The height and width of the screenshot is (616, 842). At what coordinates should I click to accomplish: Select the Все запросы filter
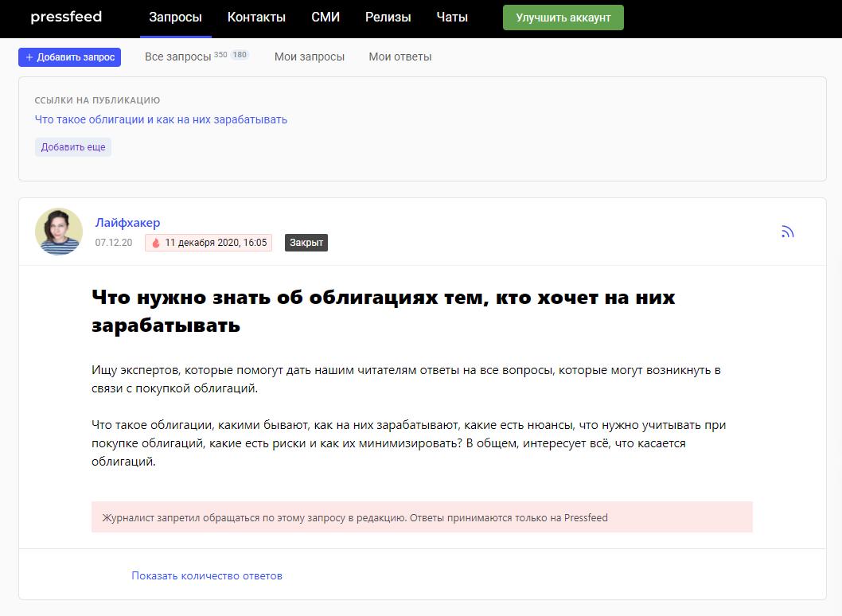coord(177,57)
